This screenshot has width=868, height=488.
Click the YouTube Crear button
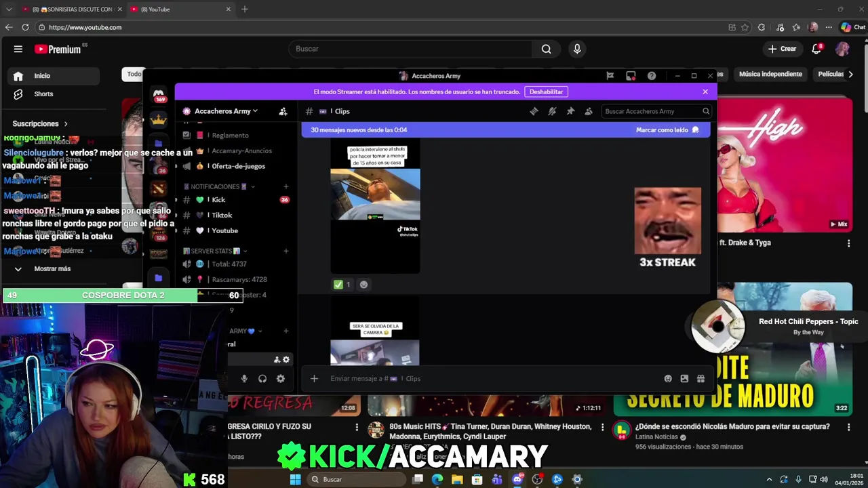(782, 49)
